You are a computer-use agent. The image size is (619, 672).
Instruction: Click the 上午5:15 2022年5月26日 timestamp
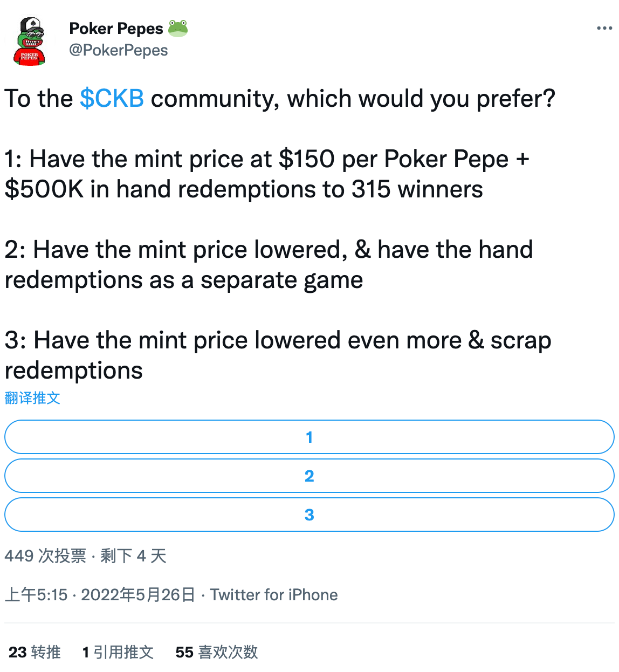tap(100, 595)
